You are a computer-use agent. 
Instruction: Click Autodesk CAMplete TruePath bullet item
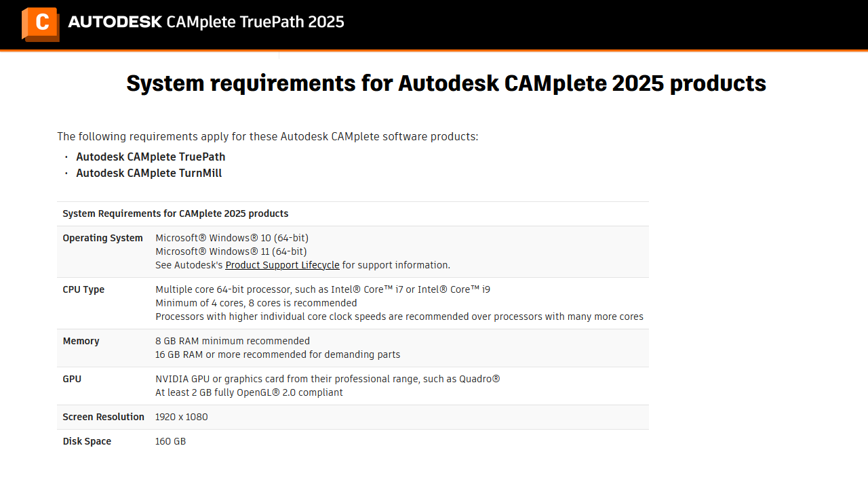pyautogui.click(x=151, y=157)
